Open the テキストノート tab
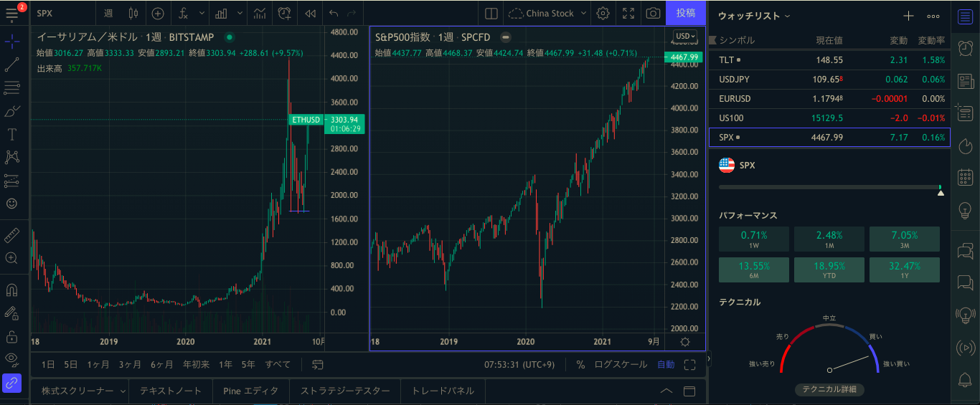The image size is (980, 405). (171, 391)
